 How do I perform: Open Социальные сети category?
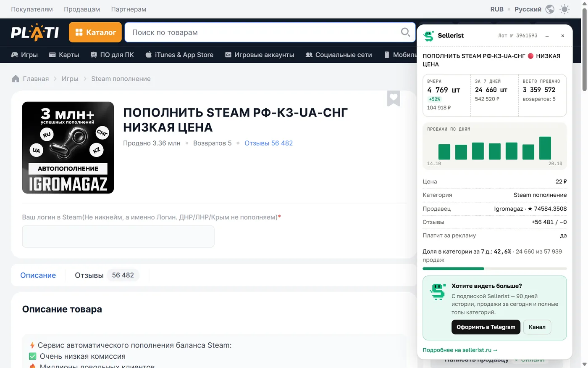click(339, 55)
